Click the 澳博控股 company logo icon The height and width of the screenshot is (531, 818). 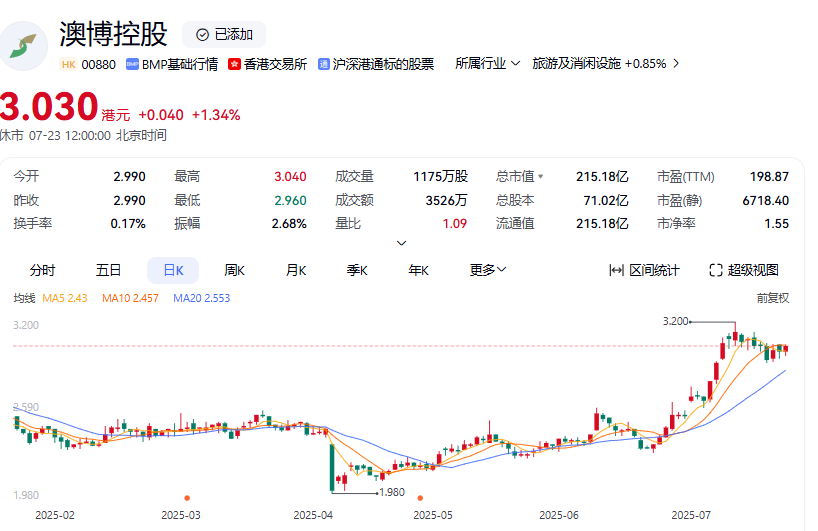22,46
